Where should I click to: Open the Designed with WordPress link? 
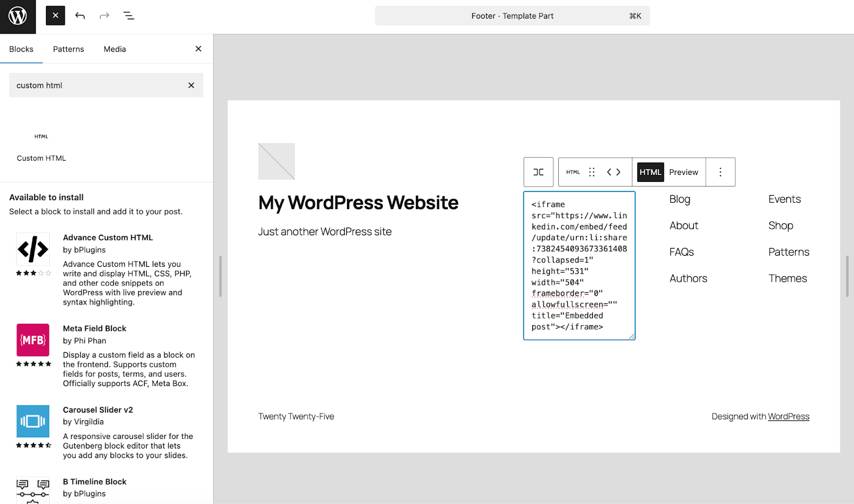(788, 417)
